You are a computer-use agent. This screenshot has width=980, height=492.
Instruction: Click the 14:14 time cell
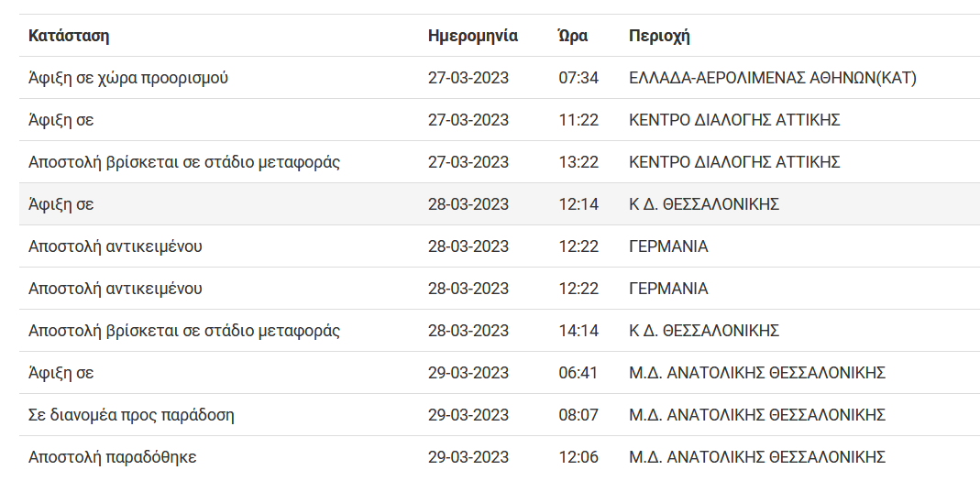578,331
